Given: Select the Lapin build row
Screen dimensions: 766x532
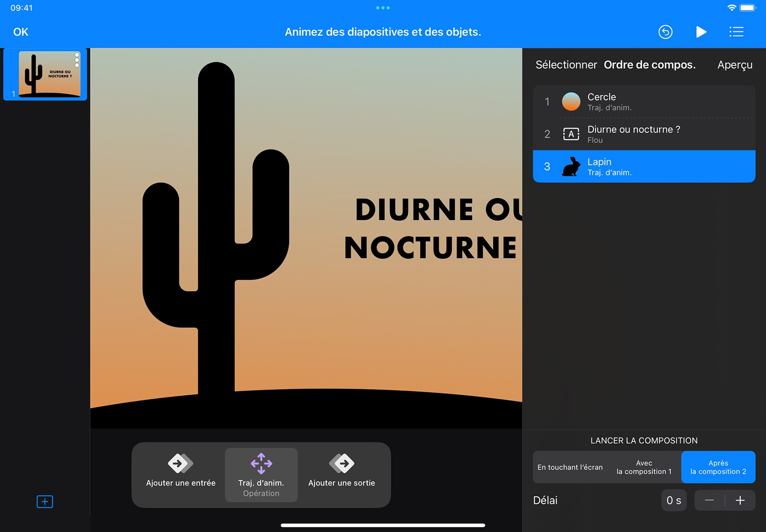Looking at the screenshot, I should pos(644,167).
